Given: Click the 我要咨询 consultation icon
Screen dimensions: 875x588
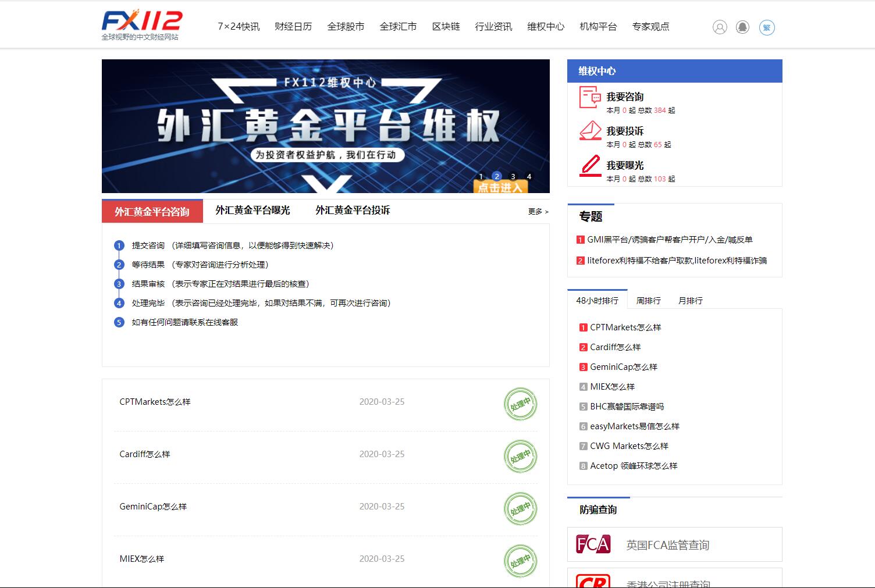Looking at the screenshot, I should [x=590, y=97].
